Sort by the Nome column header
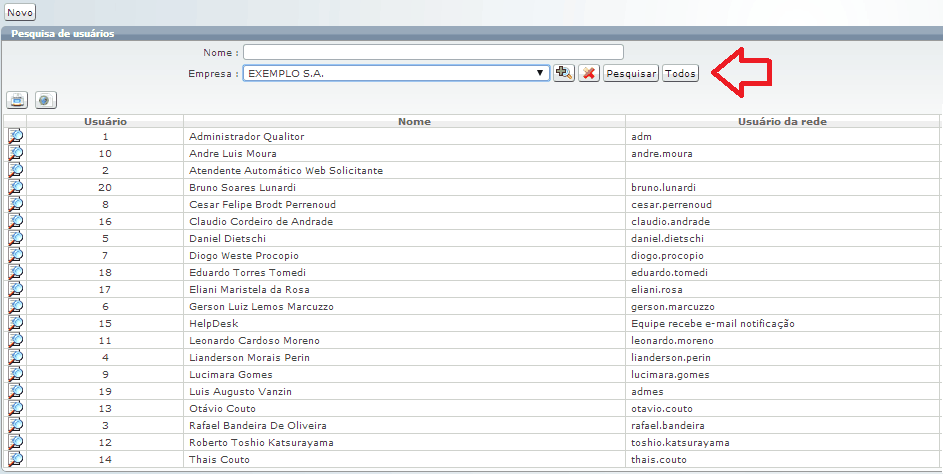The width and height of the screenshot is (943, 474). point(414,121)
